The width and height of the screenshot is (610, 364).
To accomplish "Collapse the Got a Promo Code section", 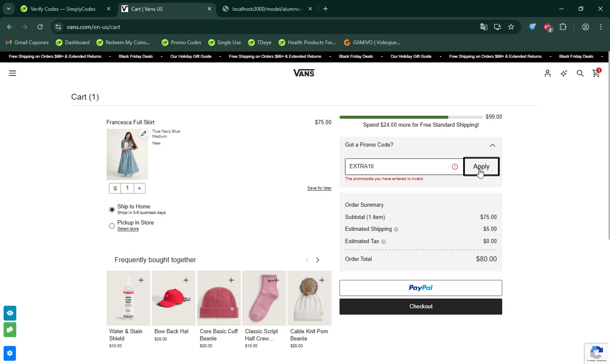I will (492, 145).
